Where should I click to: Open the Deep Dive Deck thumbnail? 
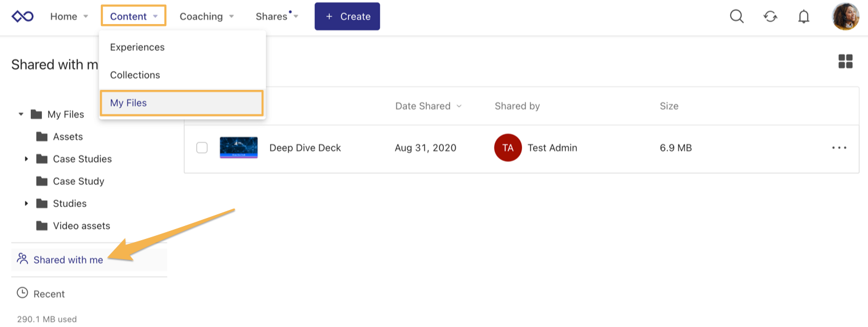coord(239,148)
